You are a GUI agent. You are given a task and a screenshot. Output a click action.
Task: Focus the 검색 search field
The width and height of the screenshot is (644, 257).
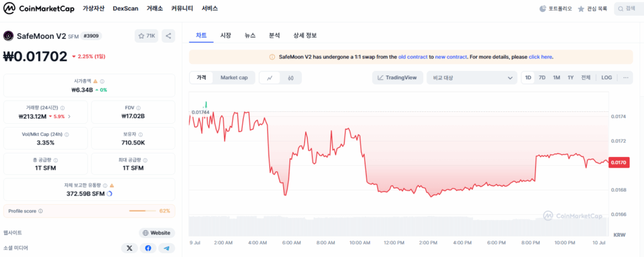point(629,9)
